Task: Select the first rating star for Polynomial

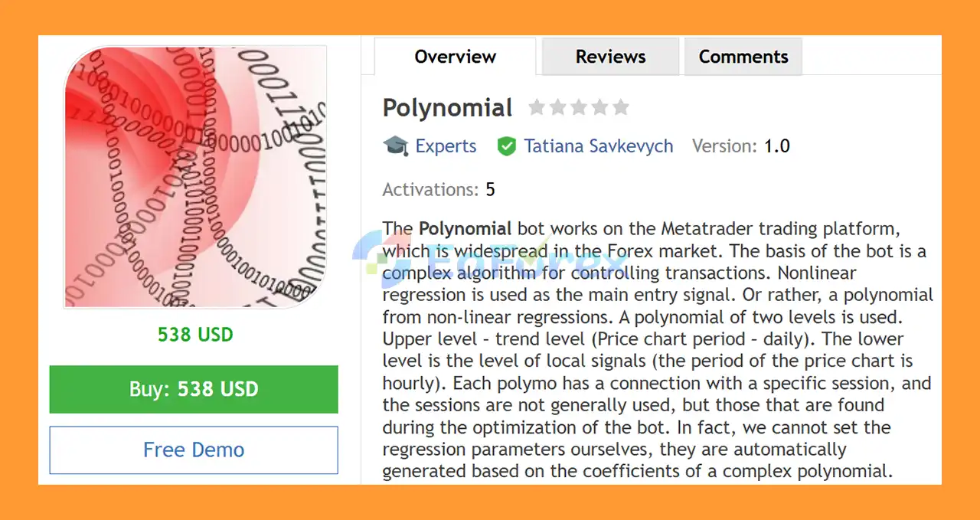Action: pyautogui.click(x=537, y=107)
